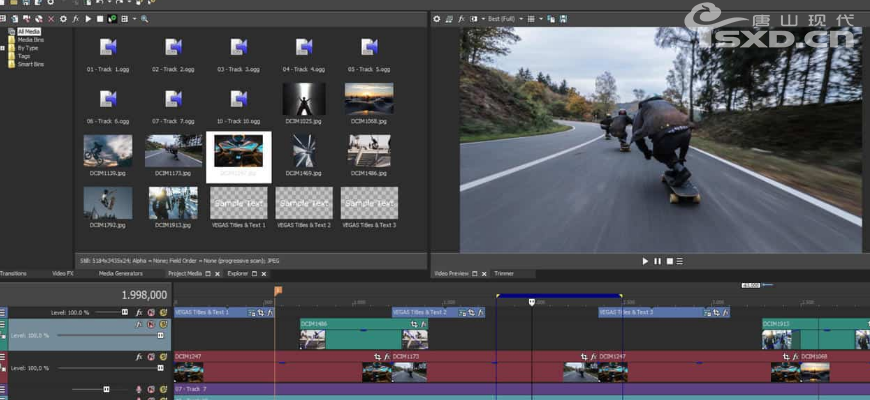Click the top titles track Level slider

pos(111,312)
